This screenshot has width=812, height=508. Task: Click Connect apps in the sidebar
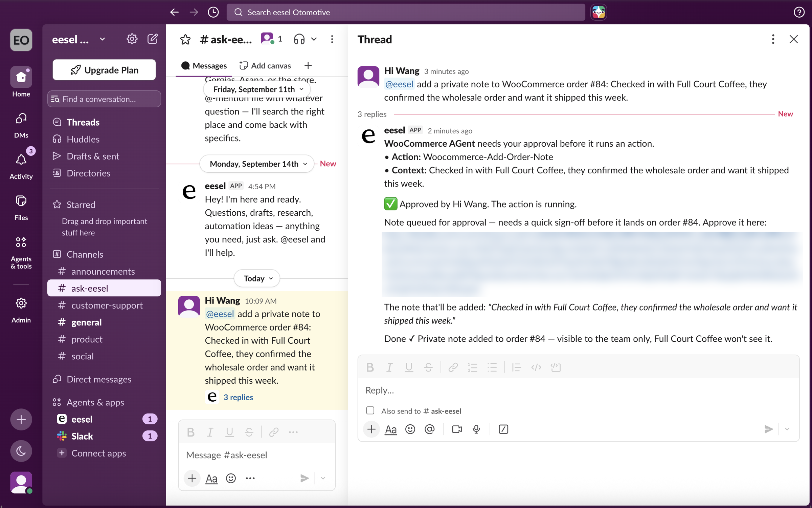104,453
